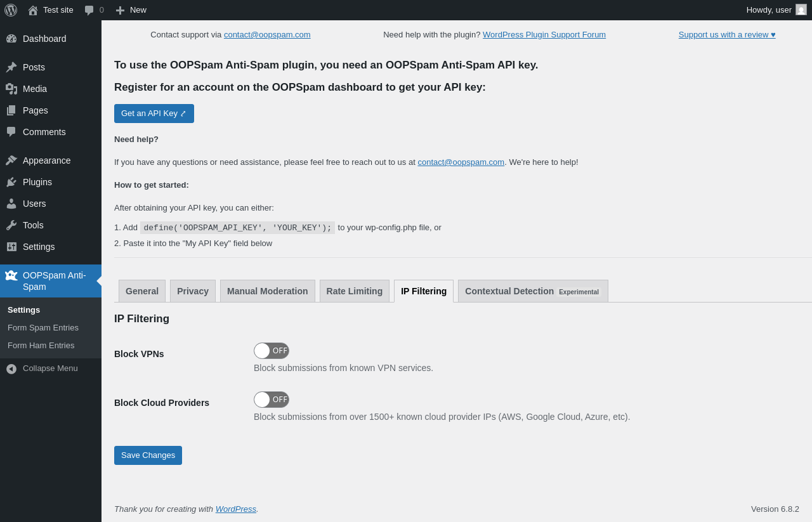Open the Howdy user account menu
This screenshot has height=522, width=812.
[x=769, y=10]
